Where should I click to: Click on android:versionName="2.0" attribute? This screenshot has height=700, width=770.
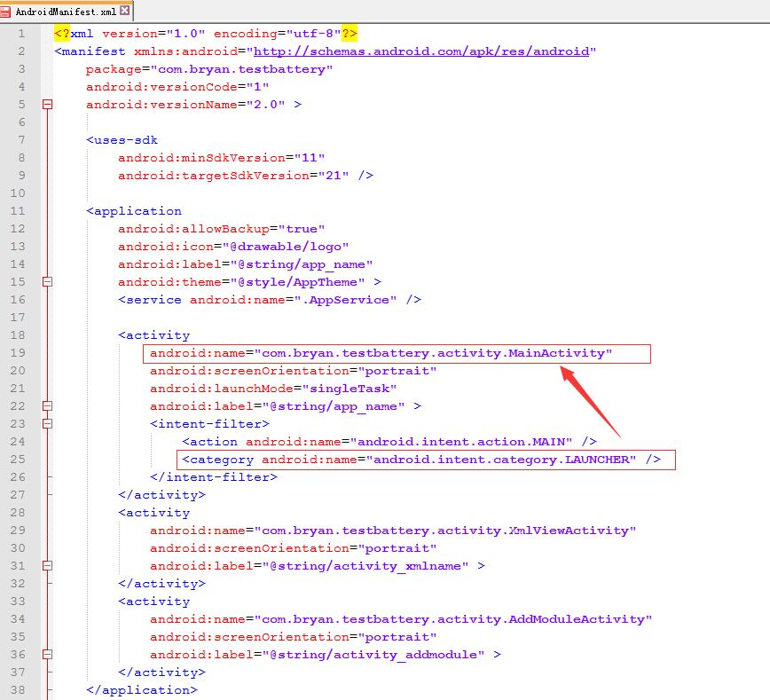tap(185, 105)
